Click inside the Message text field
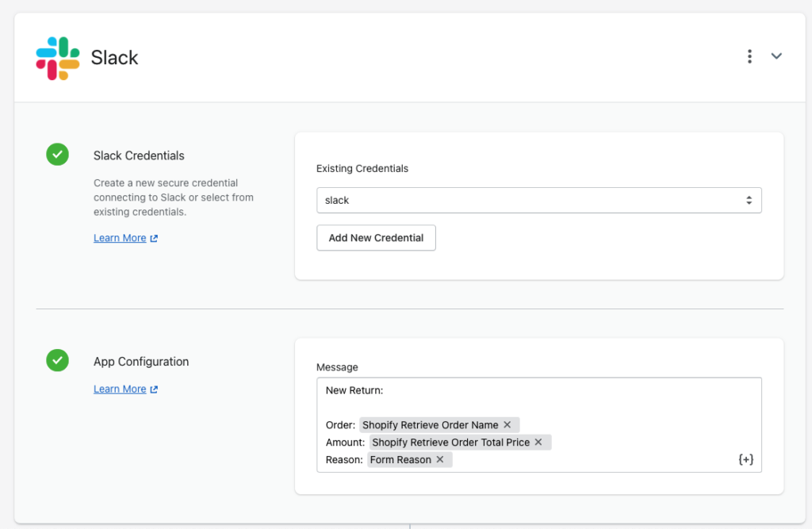The width and height of the screenshot is (812, 529). pyautogui.click(x=538, y=425)
